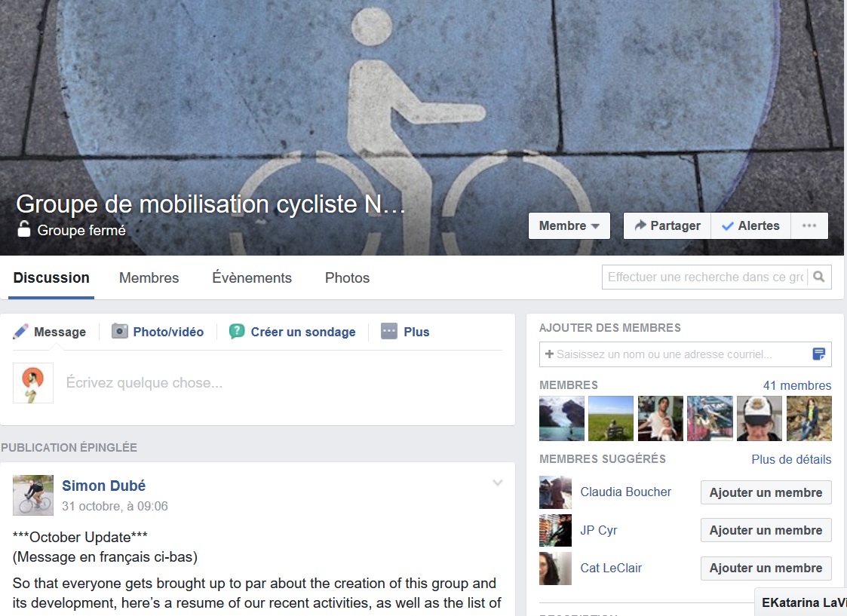The height and width of the screenshot is (616, 847).
Task: Click the search magnifier icon in group search
Action: click(819, 277)
